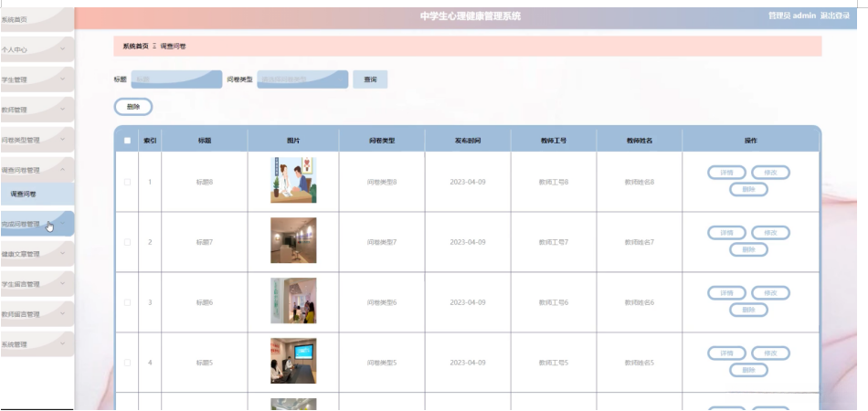
Task: Click 修改 for row 标题6
Action: coord(770,293)
